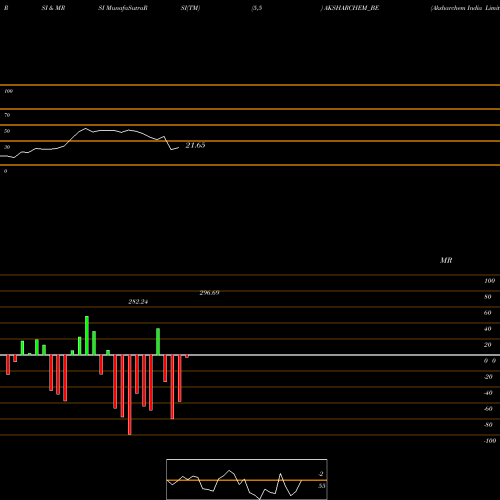The image size is (500, 500).
Task: Click the end of the white RSI line
Action: point(179,148)
